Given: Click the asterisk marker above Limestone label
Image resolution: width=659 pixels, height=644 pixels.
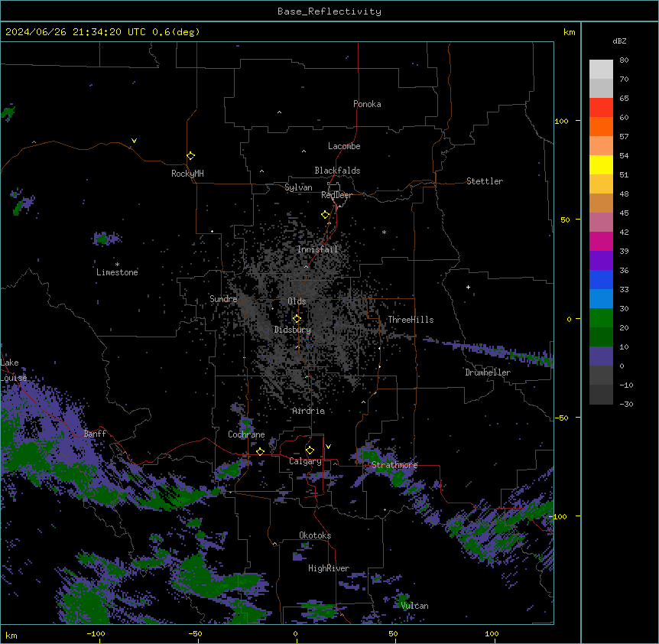Looking at the screenshot, I should point(117,265).
